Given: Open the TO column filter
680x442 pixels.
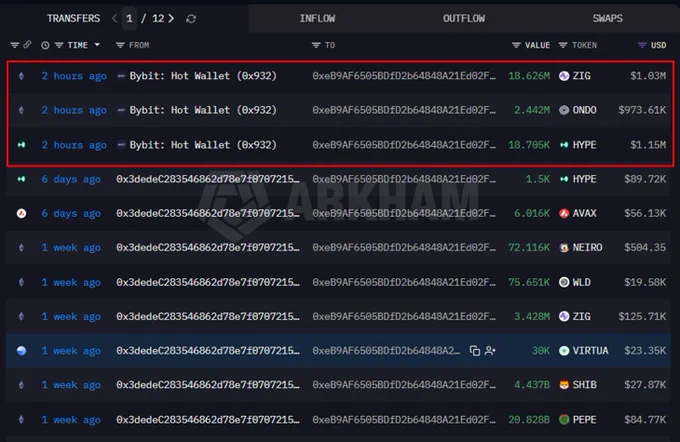Looking at the screenshot, I should click(316, 45).
